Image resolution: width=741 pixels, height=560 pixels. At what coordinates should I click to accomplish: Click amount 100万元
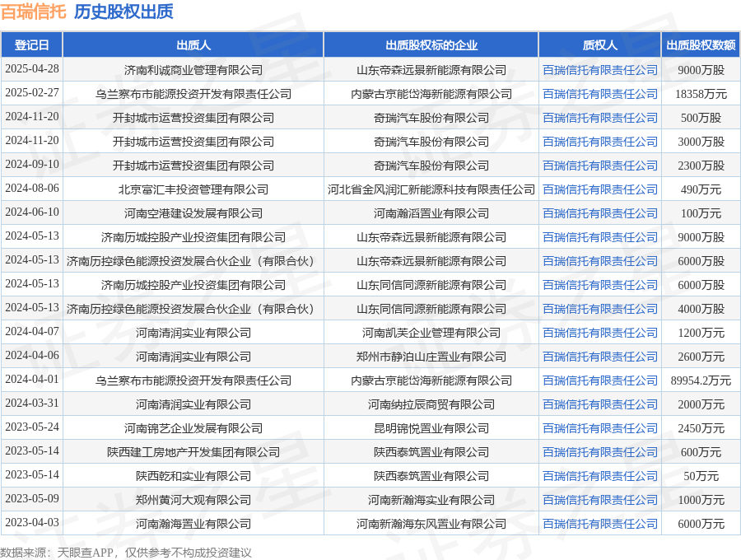point(701,213)
